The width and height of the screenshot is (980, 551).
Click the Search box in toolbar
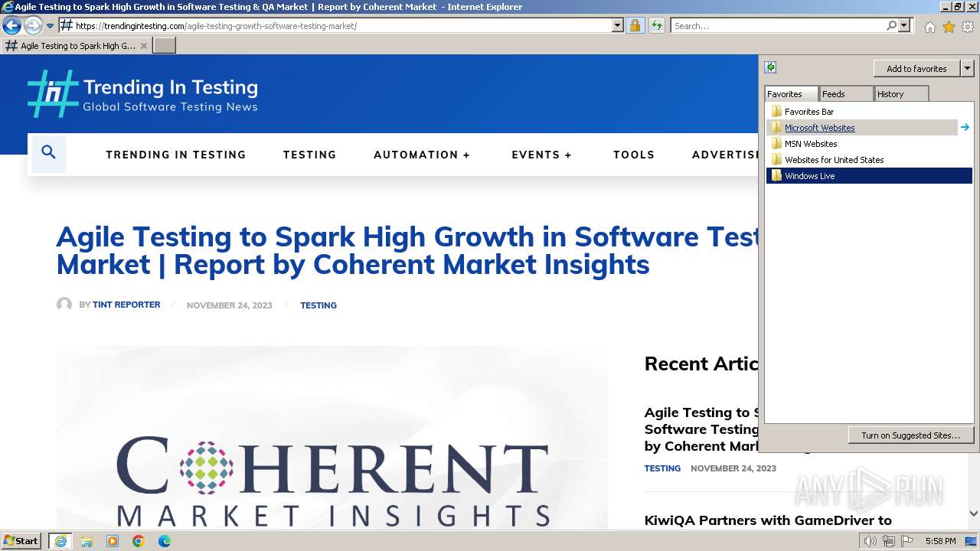click(778, 26)
